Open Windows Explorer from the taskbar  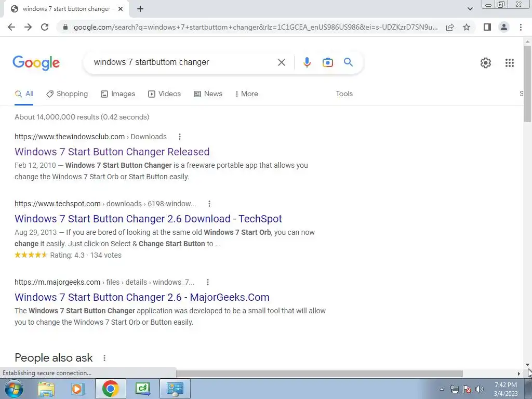(x=46, y=389)
